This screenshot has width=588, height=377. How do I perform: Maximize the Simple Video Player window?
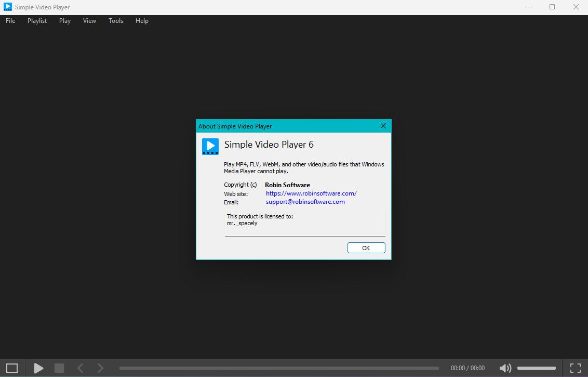pos(552,7)
